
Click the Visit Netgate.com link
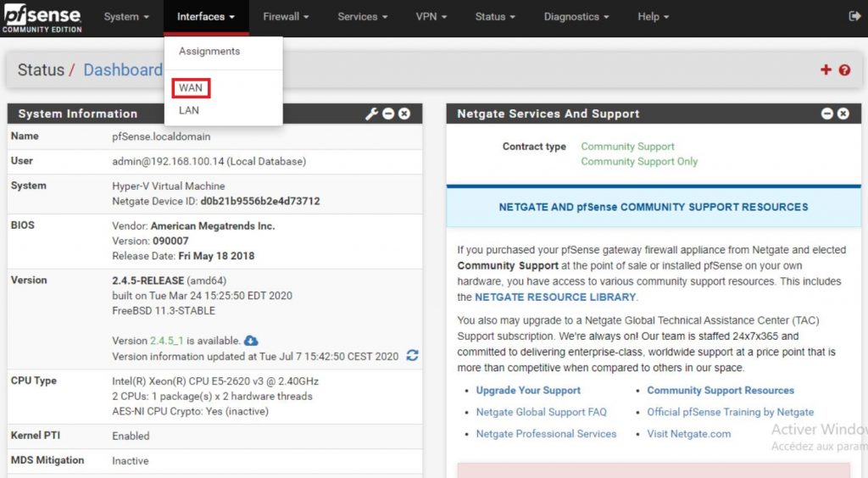[x=688, y=434]
